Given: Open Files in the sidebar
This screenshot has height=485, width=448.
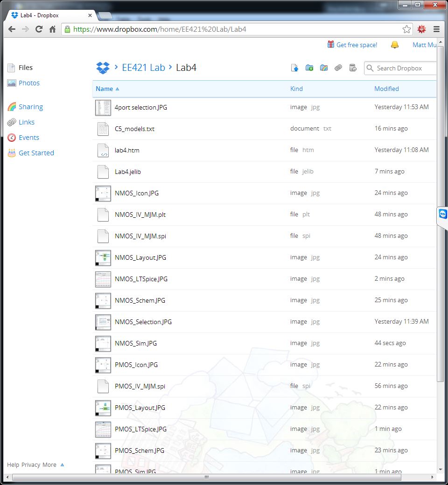Looking at the screenshot, I should [25, 68].
